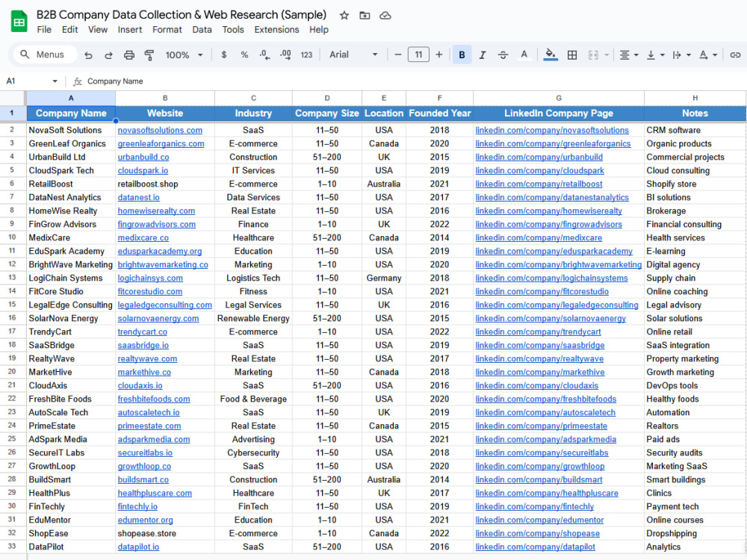This screenshot has height=560, width=747.
Task: Toggle bold formatting
Action: (x=462, y=55)
